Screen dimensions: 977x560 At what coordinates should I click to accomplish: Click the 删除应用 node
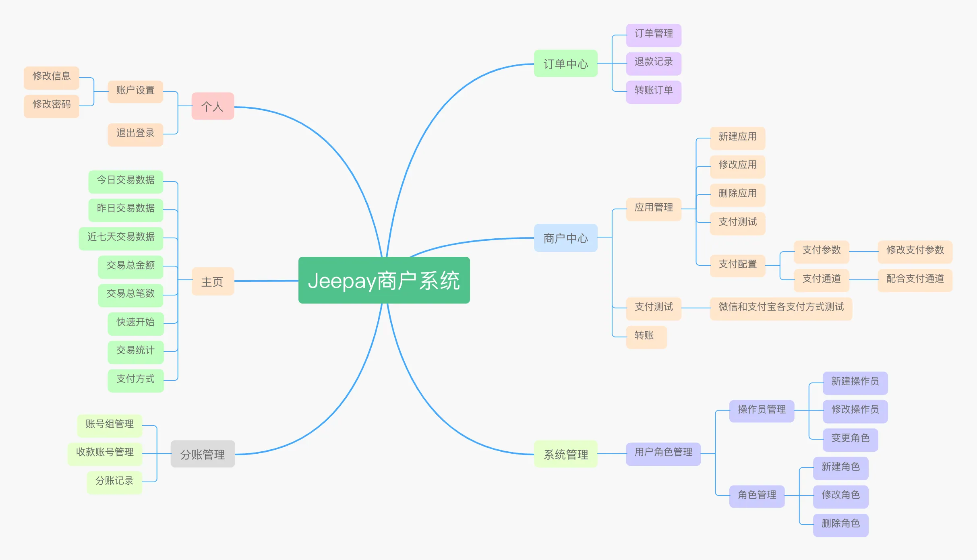737,195
